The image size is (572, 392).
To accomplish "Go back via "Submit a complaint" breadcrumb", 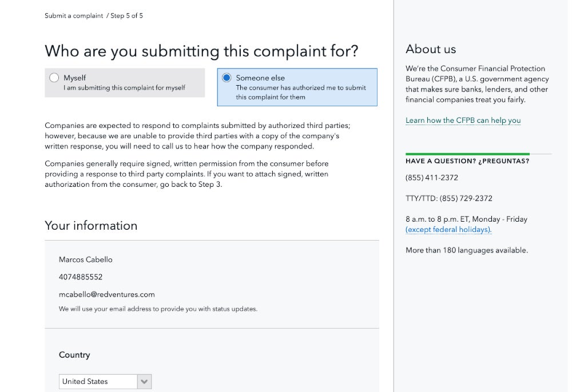I will tap(74, 16).
